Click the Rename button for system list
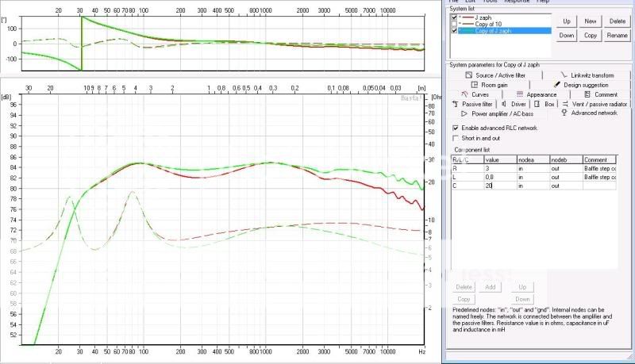The image size is (635, 364). (617, 36)
